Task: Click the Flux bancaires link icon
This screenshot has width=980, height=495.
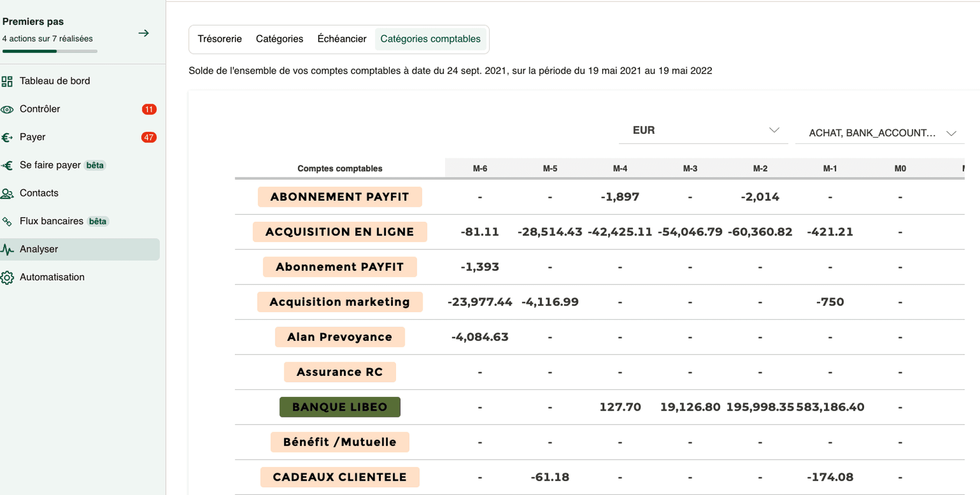Action: (x=7, y=222)
